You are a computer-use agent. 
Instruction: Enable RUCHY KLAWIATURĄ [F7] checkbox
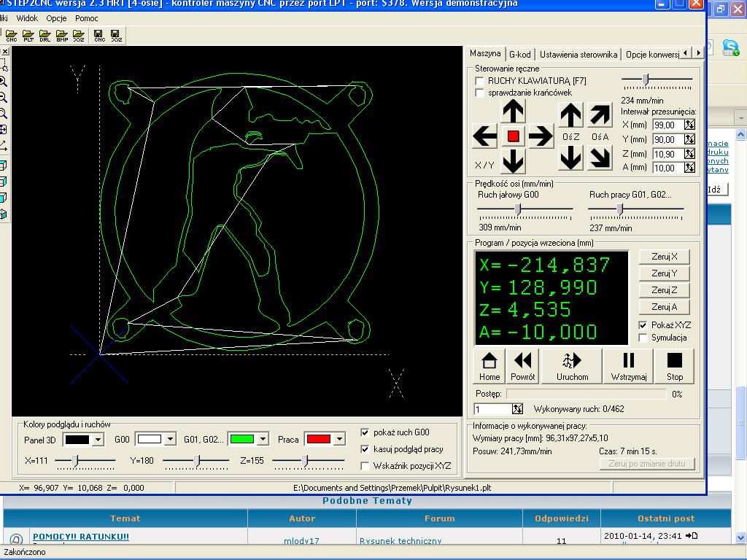coord(480,82)
